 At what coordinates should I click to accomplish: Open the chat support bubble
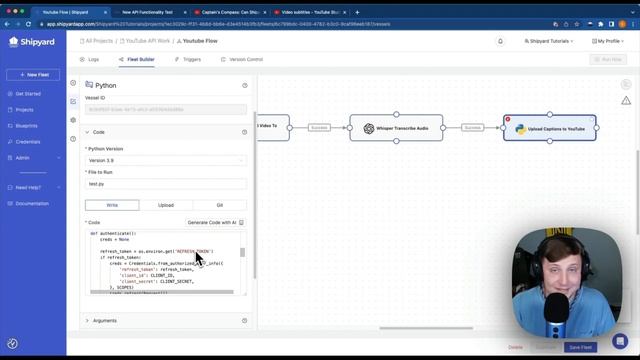(x=620, y=341)
